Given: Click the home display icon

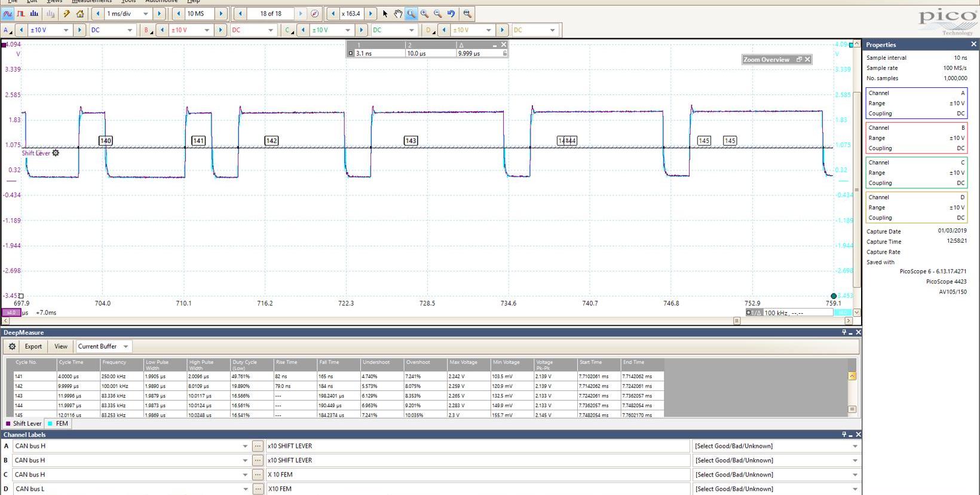Looking at the screenshot, I should [80, 13].
